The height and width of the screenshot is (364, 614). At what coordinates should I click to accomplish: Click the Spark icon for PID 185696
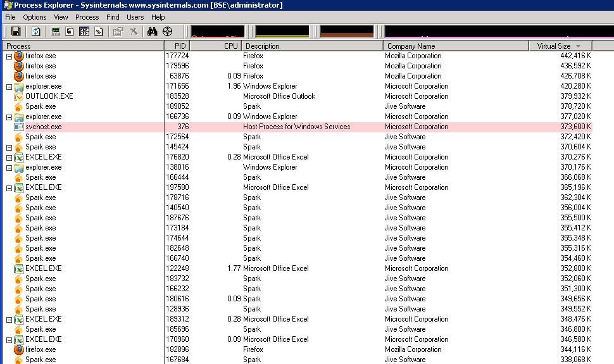tap(19, 330)
